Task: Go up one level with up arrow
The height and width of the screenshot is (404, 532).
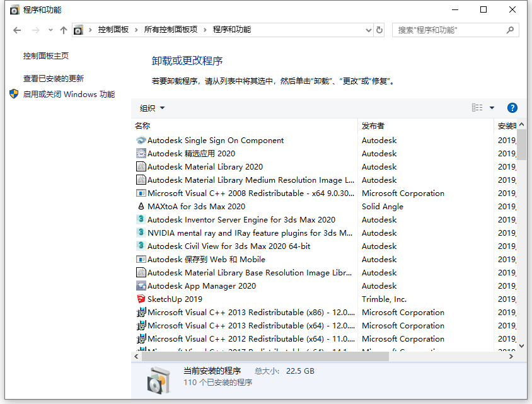Action: (64, 30)
